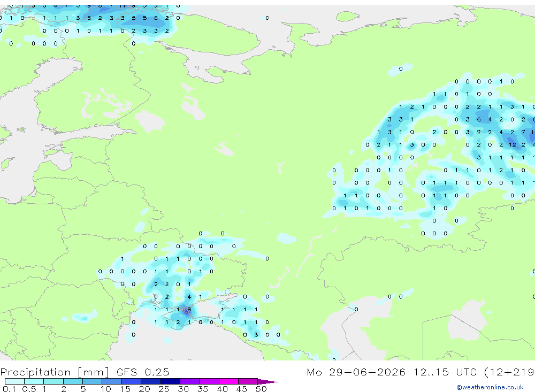
Task: Click the 45–50 mm legend color swatch
Action: tap(248, 381)
